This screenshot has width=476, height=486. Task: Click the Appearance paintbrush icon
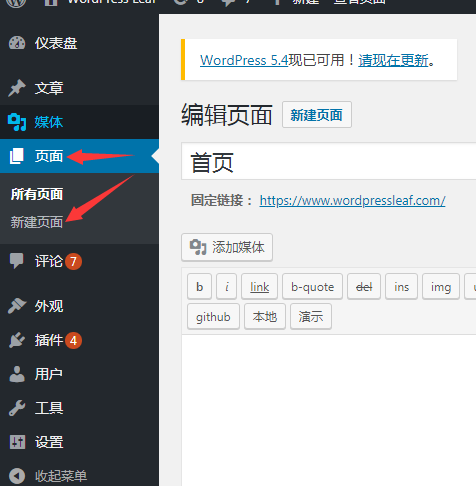click(17, 306)
